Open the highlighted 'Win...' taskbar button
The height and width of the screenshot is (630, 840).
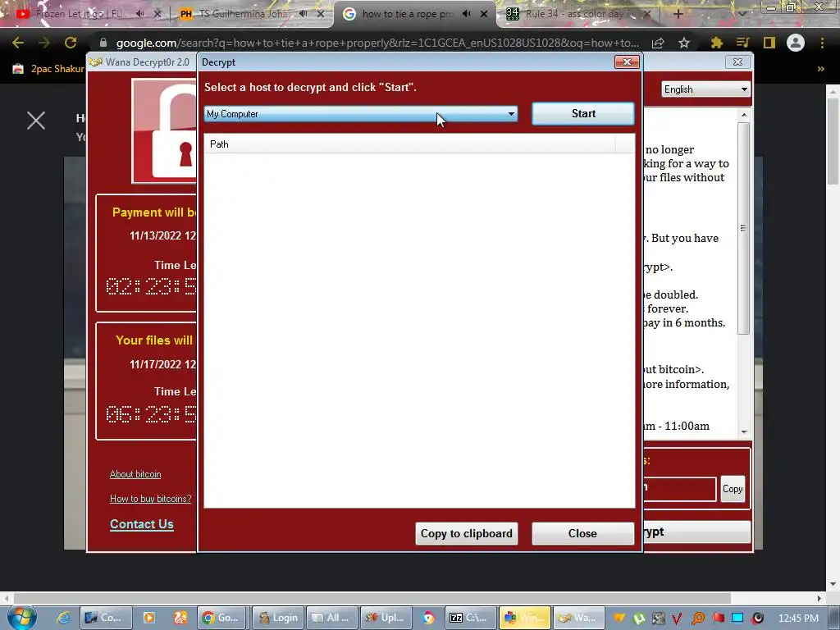pyautogui.click(x=524, y=618)
